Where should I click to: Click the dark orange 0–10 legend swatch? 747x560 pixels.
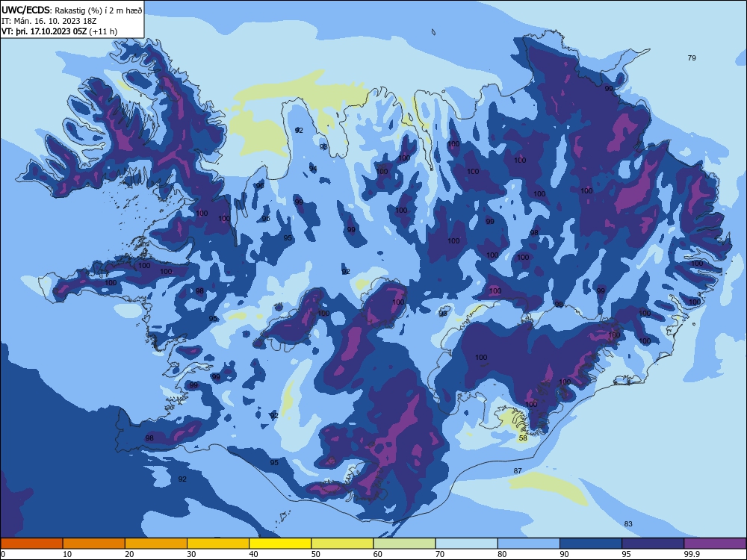[x=31, y=544]
